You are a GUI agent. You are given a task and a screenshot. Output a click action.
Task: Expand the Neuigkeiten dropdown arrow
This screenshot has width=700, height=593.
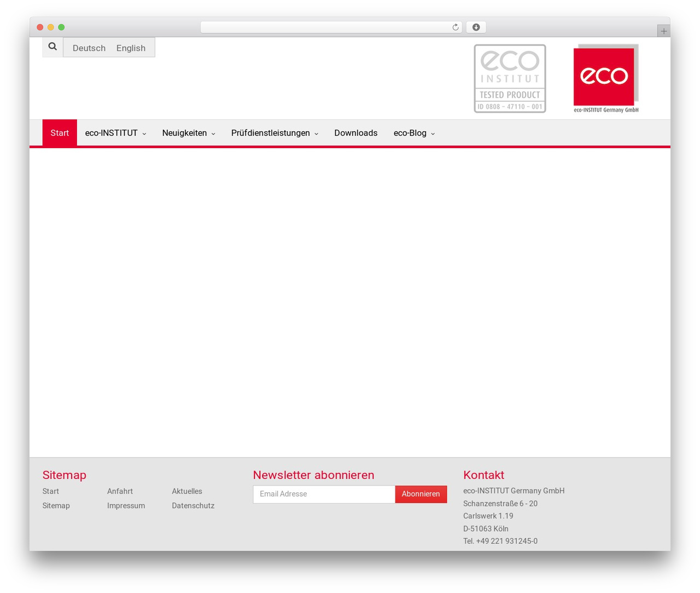[x=213, y=134]
